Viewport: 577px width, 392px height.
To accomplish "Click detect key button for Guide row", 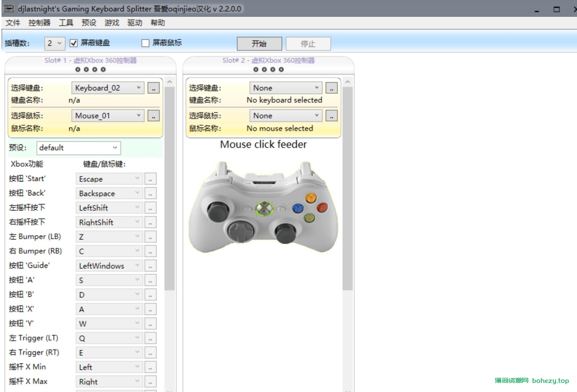I will (x=150, y=266).
